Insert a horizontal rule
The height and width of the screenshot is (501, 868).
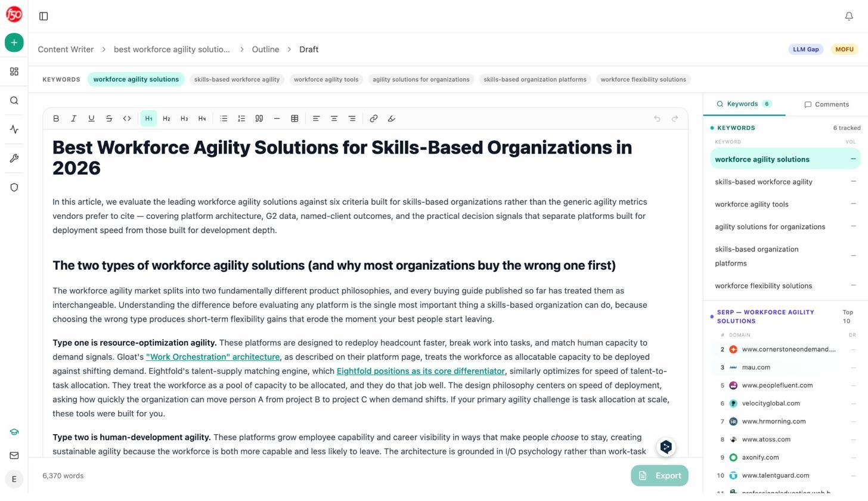click(x=277, y=118)
